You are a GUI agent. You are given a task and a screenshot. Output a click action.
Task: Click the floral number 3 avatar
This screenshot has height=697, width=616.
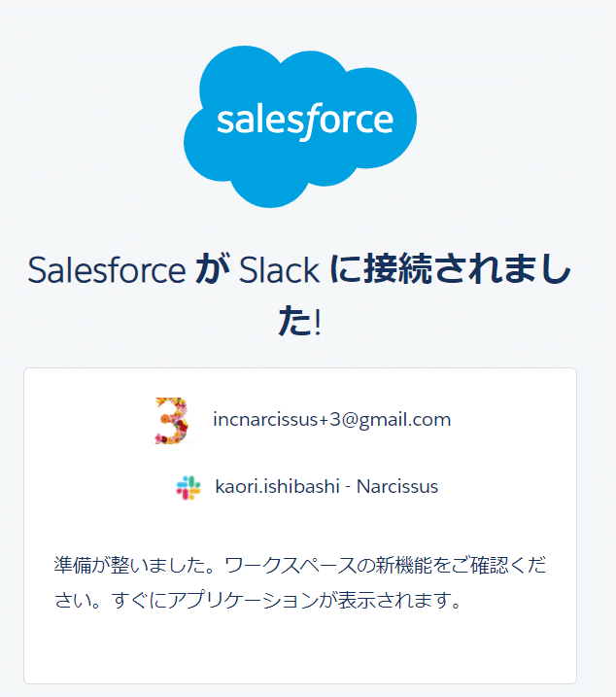[172, 420]
